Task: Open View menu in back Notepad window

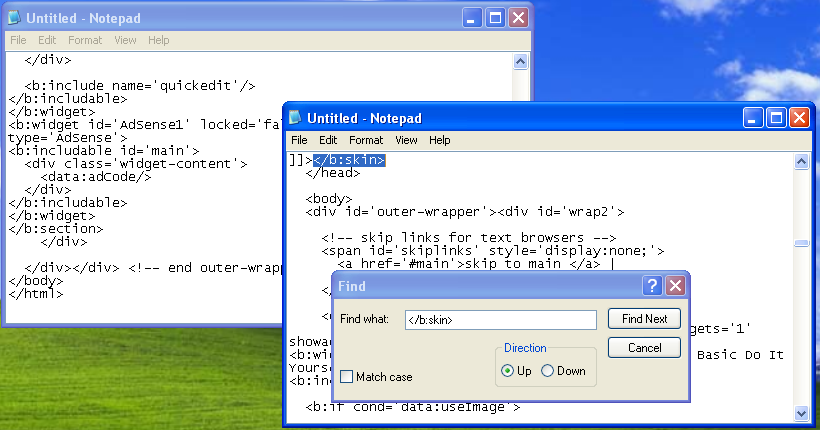Action: pos(126,40)
